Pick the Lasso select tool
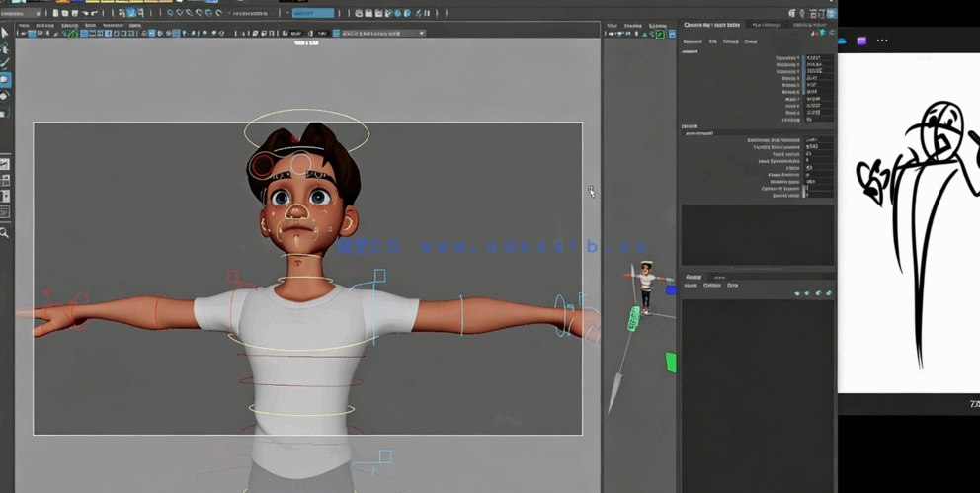980x493 pixels. point(5,48)
